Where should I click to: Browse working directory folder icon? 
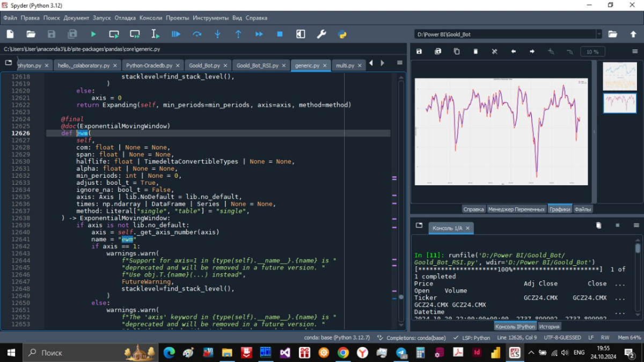[x=613, y=34]
